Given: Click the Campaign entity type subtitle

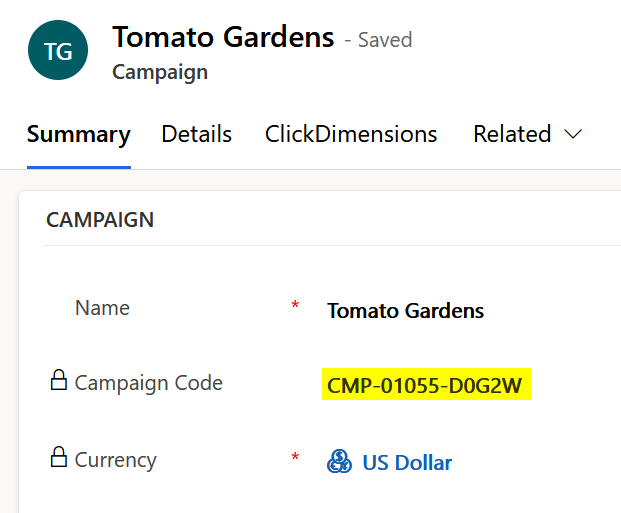Looking at the screenshot, I should coord(160,72).
